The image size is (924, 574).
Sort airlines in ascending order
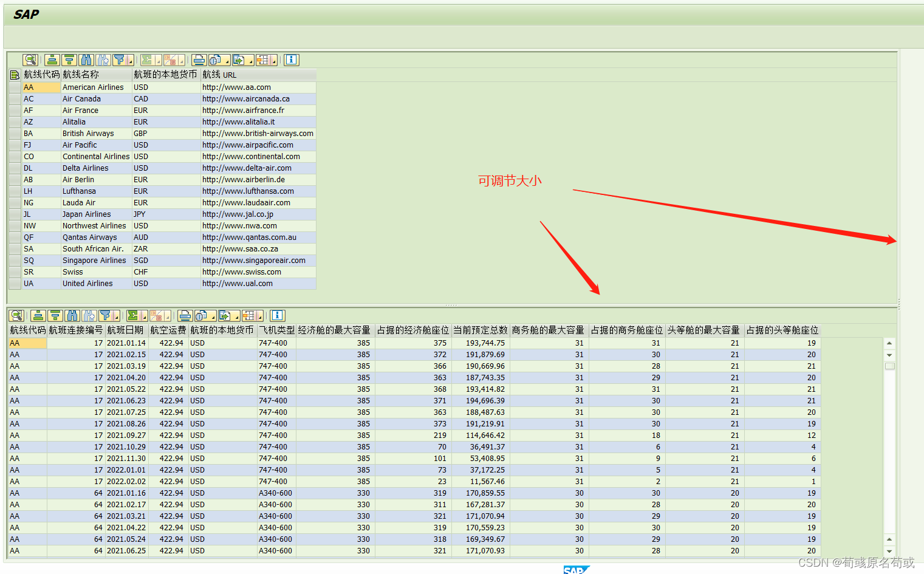point(52,60)
